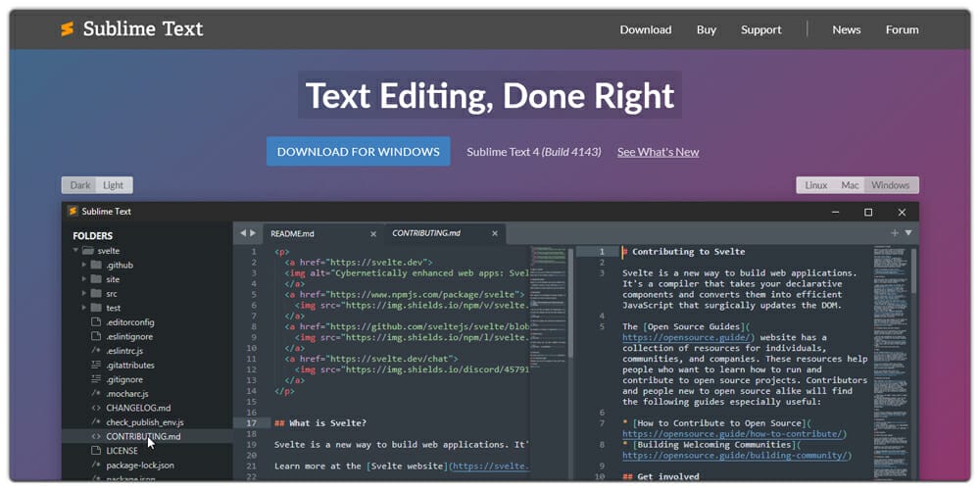Switch the screenshot theme to Light
The image size is (980, 490).
pos(114,185)
